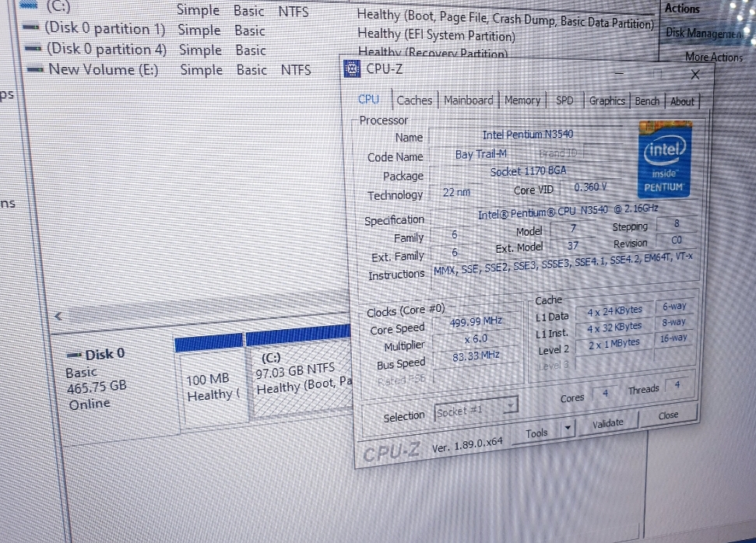This screenshot has height=543, width=756.
Task: Click the Tools button
Action: point(536,433)
